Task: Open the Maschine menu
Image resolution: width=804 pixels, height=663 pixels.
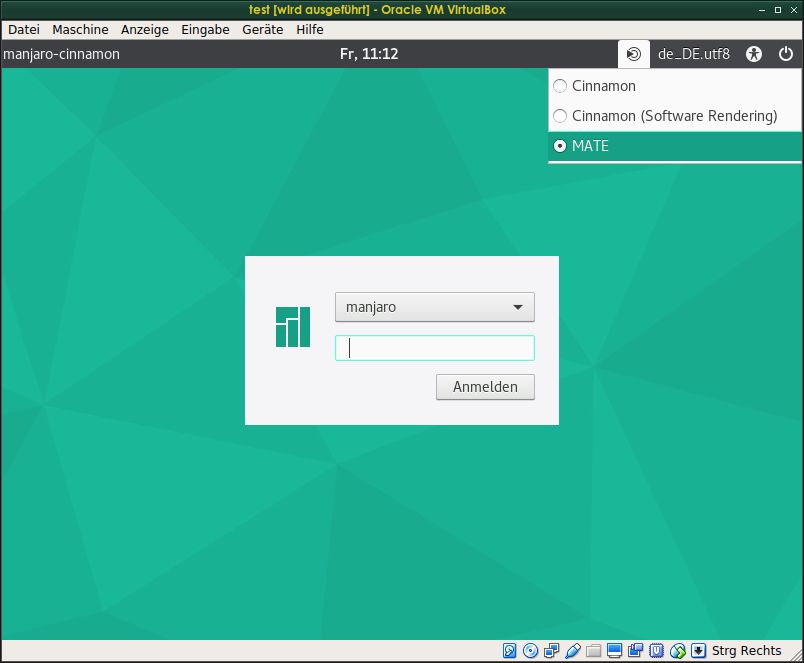Action: [80, 30]
